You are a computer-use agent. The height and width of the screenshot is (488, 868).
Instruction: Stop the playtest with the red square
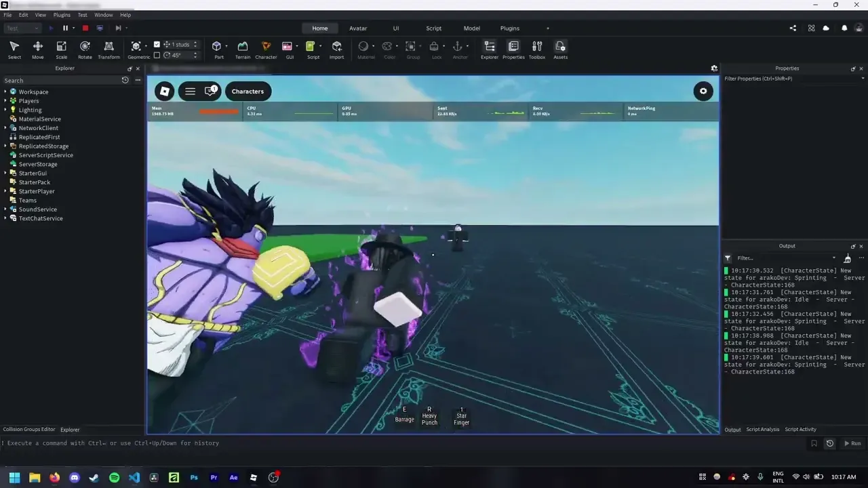point(85,28)
